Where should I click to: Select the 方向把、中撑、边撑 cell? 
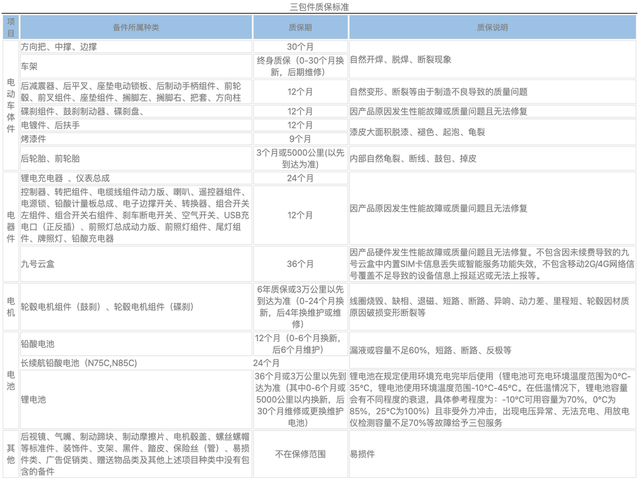coord(136,47)
